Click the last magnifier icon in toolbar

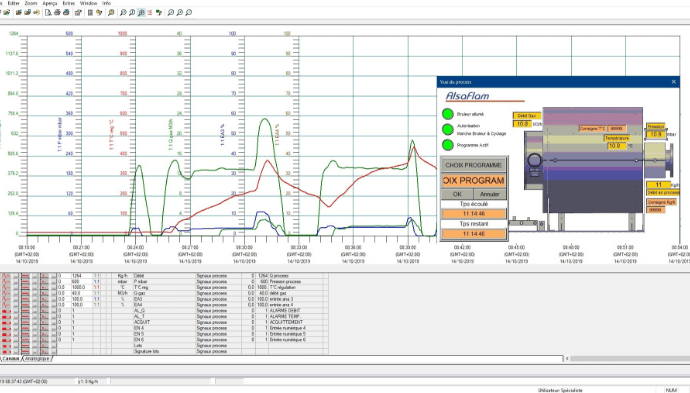(x=189, y=12)
